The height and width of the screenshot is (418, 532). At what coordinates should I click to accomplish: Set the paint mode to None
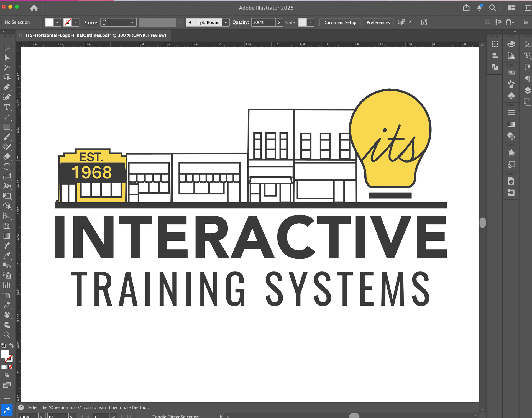click(11, 367)
